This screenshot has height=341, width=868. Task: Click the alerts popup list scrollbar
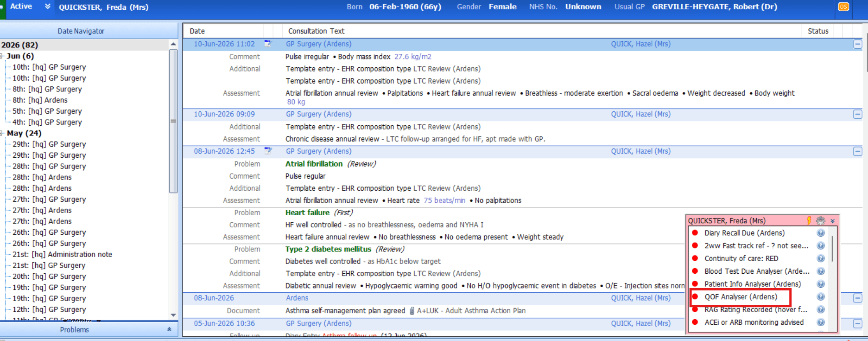832,248
